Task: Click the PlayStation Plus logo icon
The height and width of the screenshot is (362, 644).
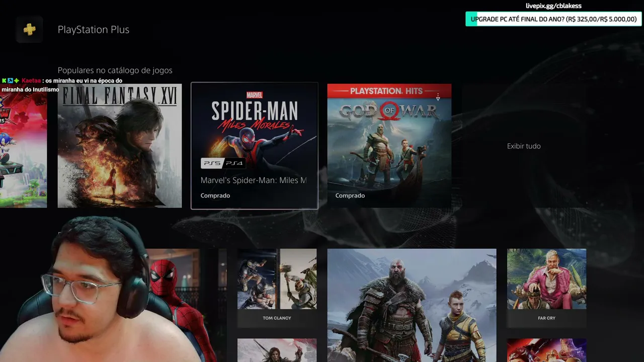Action: [29, 30]
